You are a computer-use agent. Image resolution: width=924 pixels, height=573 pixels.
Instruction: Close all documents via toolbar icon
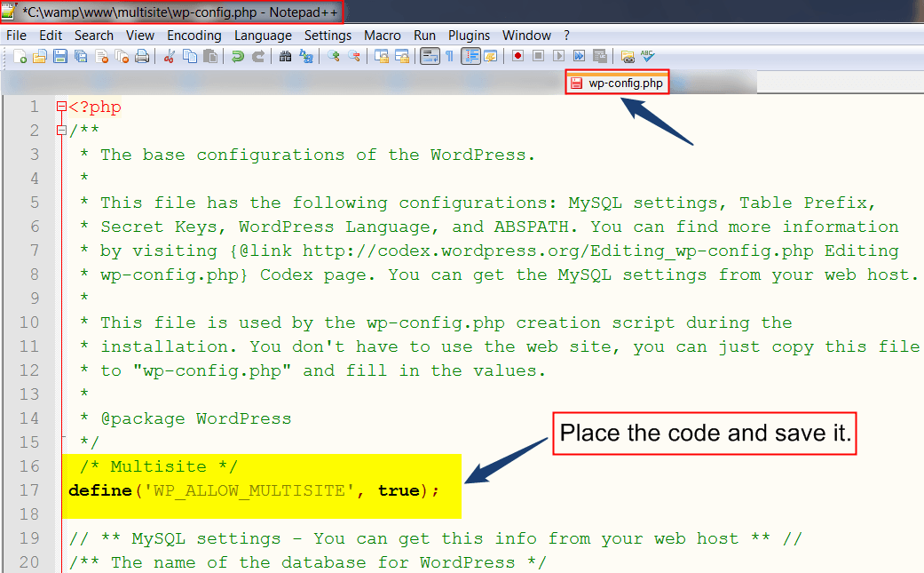point(122,57)
